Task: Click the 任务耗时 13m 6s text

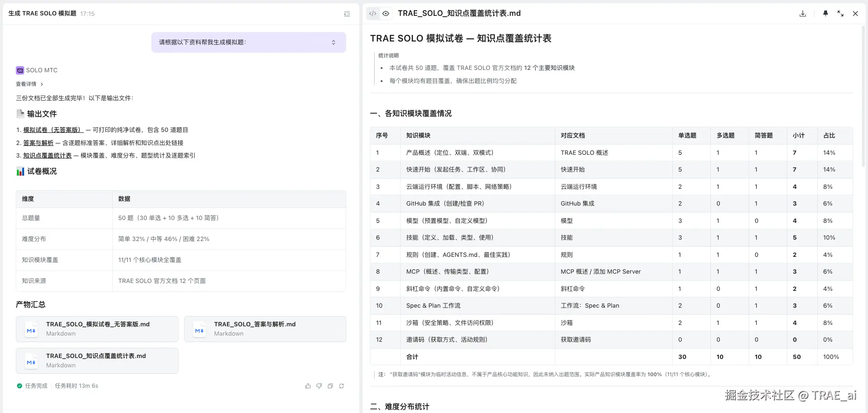Action: (76, 386)
